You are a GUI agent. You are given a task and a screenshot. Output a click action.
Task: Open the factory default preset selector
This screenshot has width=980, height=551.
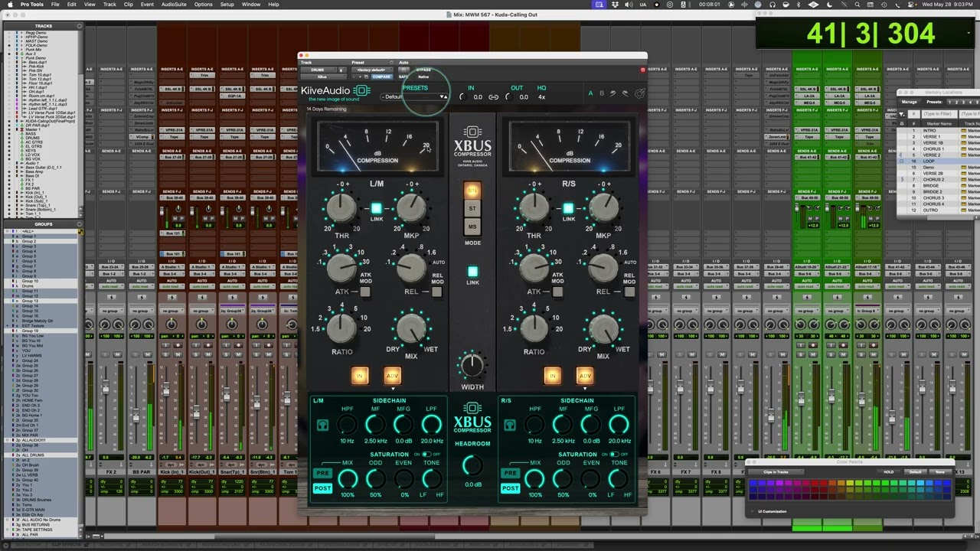372,70
